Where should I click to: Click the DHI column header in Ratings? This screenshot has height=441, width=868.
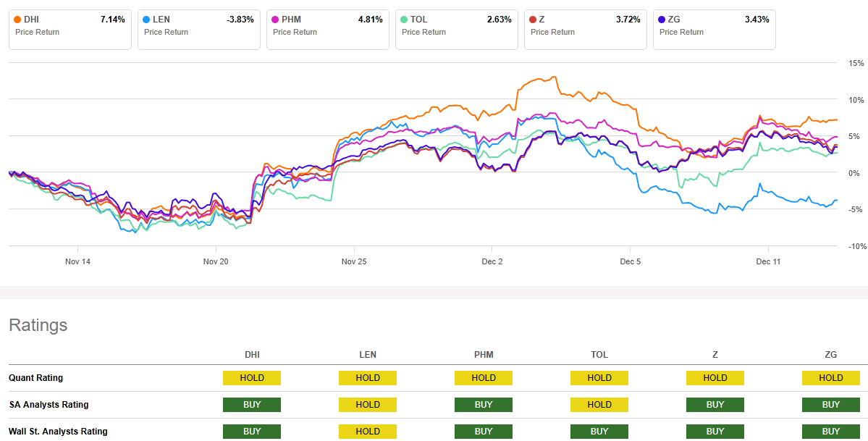point(252,355)
